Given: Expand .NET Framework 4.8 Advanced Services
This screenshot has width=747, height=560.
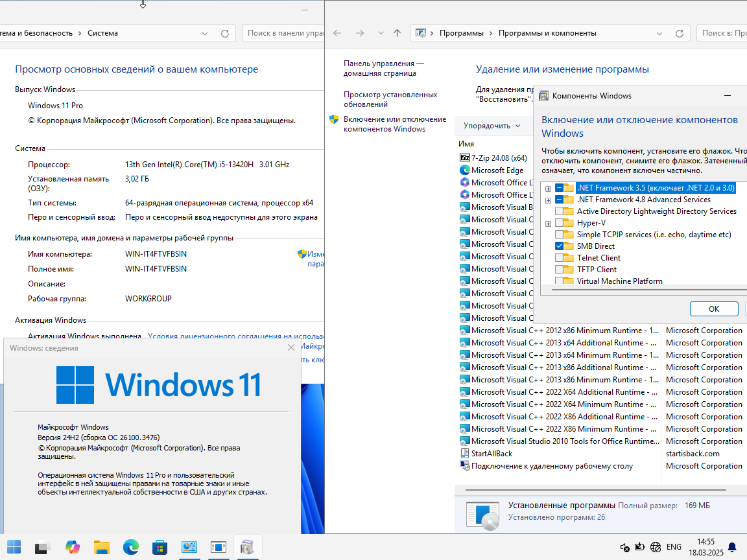Looking at the screenshot, I should click(x=549, y=200).
